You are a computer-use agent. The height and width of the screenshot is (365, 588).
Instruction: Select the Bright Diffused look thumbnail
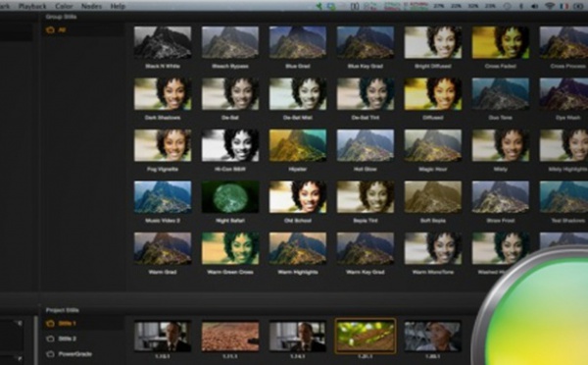point(433,42)
